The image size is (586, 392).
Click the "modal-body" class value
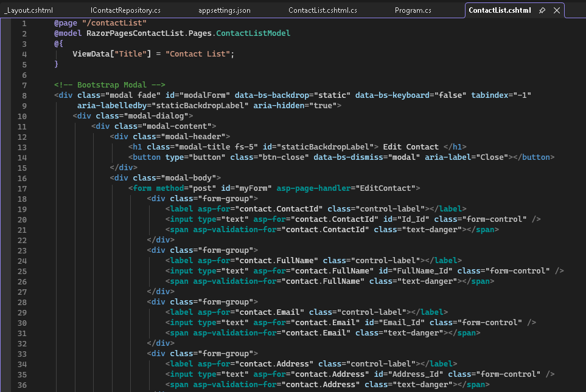(x=190, y=177)
